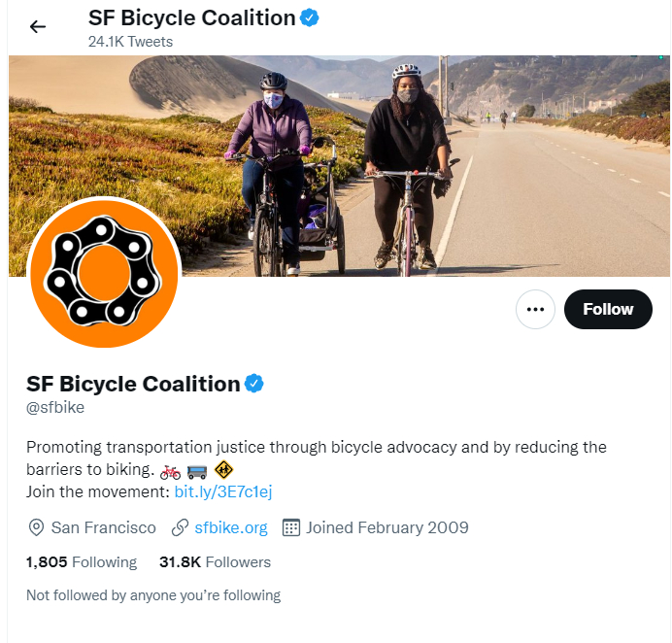Click the chain link icon
The width and height of the screenshot is (672, 643).
180,528
